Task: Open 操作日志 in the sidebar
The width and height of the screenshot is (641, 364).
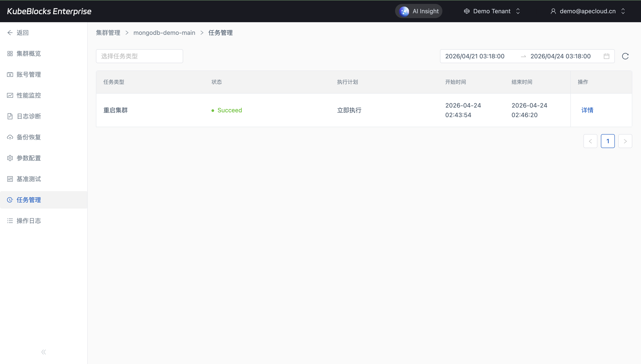Action: pos(29,221)
